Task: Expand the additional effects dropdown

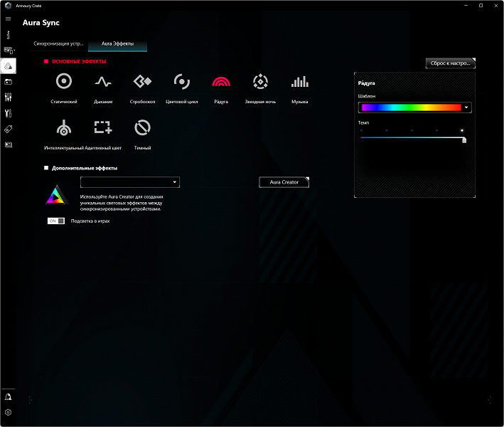Action: click(130, 182)
